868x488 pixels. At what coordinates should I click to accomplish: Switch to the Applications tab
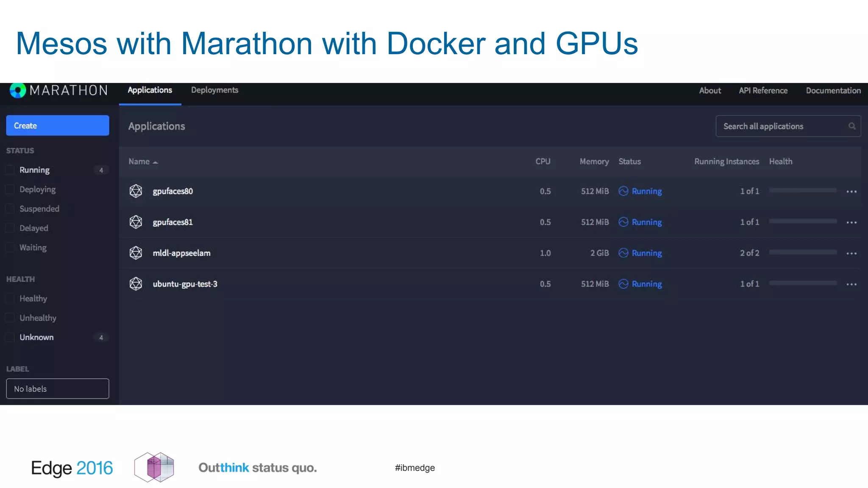coord(150,90)
